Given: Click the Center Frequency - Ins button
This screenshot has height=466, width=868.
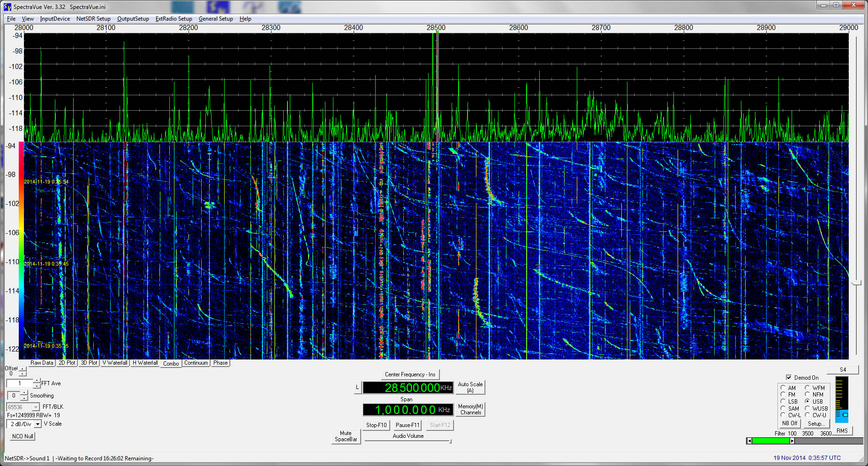Looking at the screenshot, I should tap(410, 374).
